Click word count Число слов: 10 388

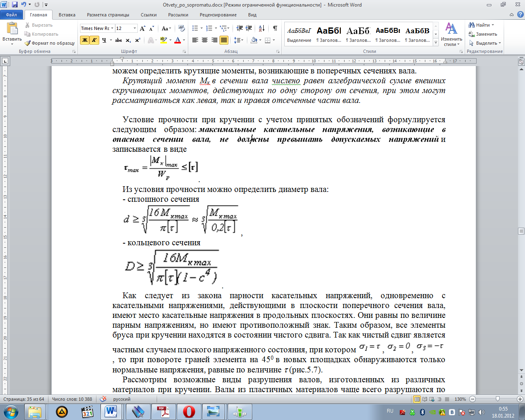pyautogui.click(x=72, y=399)
